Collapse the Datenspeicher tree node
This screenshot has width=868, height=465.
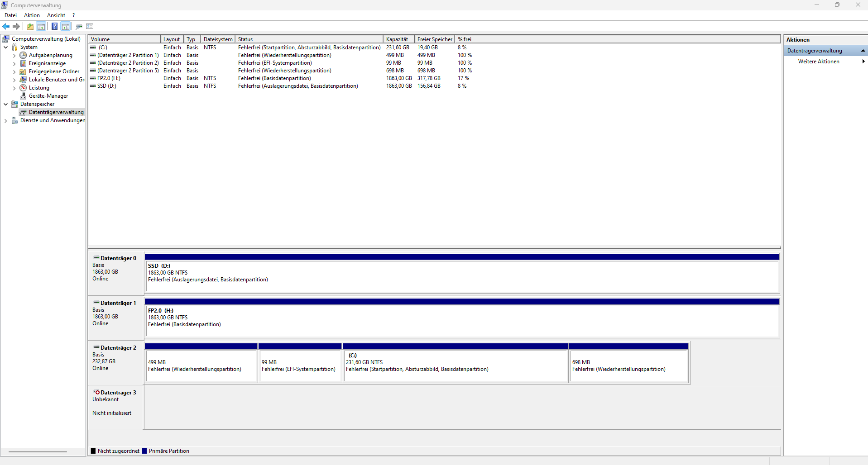coord(5,104)
